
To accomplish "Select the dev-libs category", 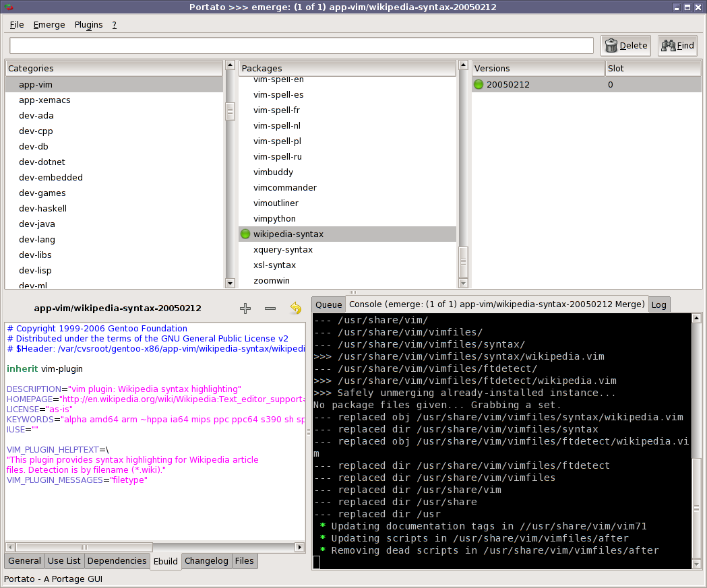I will click(114, 255).
